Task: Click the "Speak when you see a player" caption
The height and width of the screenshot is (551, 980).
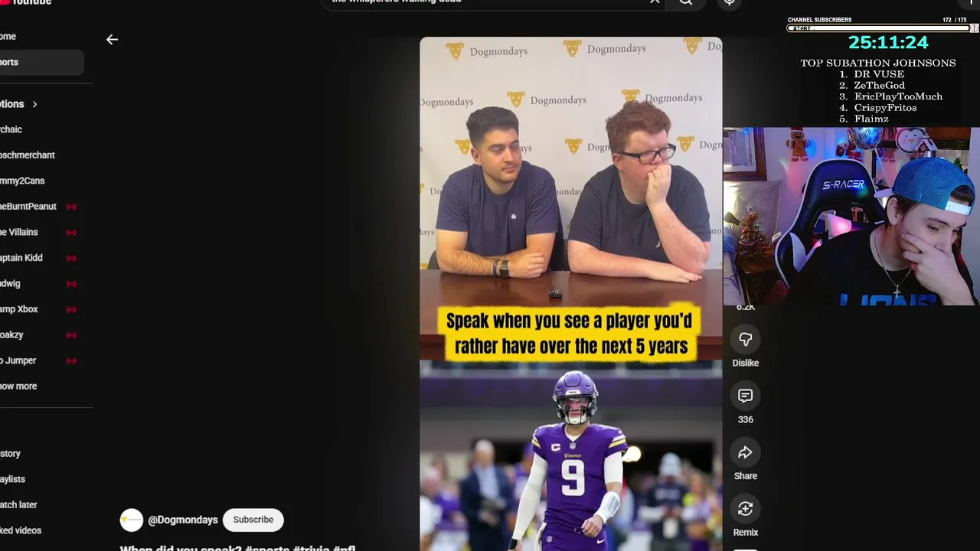Action: [x=570, y=334]
